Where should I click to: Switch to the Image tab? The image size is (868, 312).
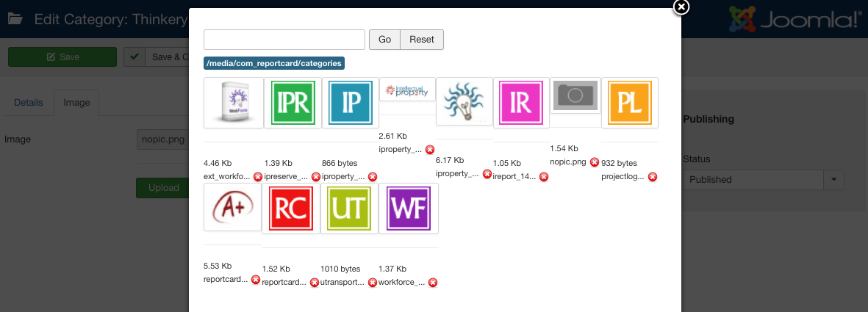76,102
